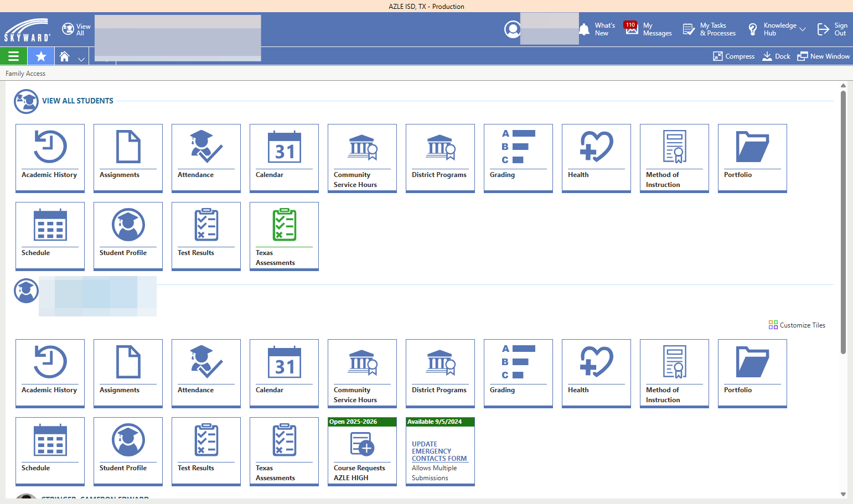The width and height of the screenshot is (853, 504).
Task: Expand the dropdown arrow beside Home
Action: tap(81, 59)
